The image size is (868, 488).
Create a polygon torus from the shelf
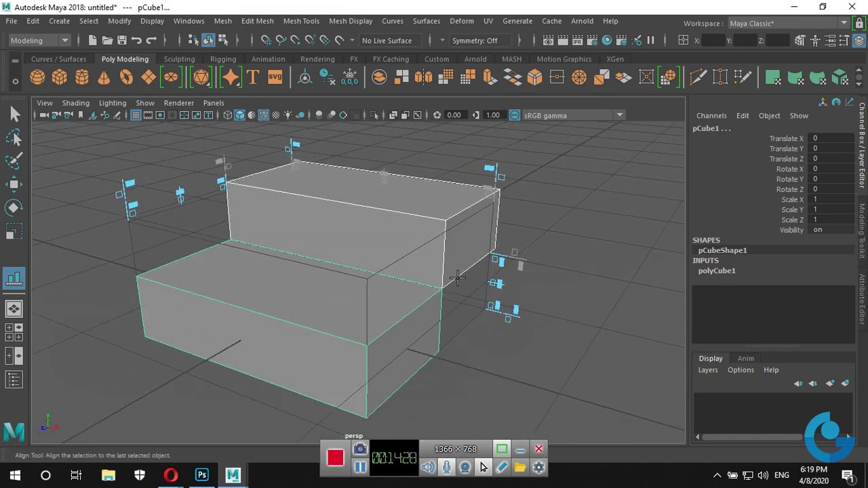tap(126, 77)
